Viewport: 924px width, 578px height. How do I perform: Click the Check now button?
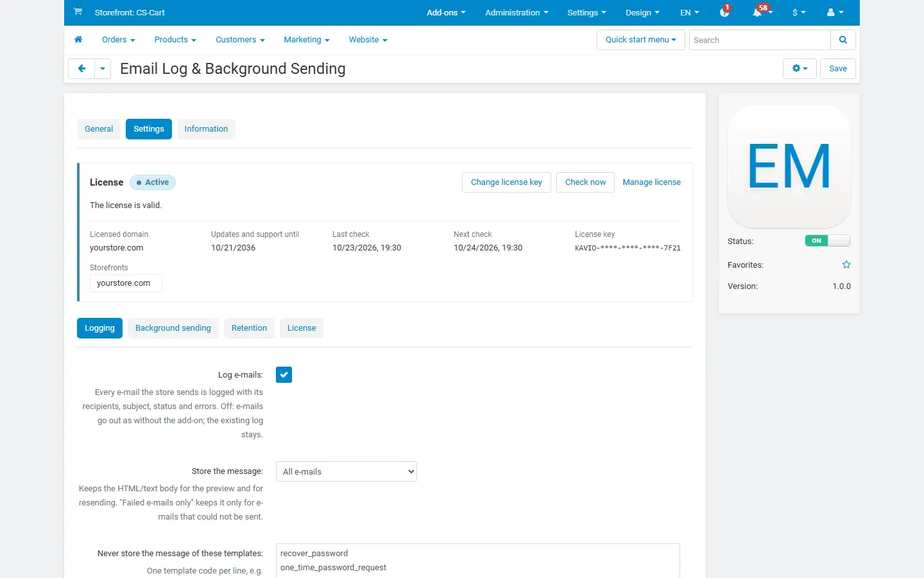[x=585, y=182]
